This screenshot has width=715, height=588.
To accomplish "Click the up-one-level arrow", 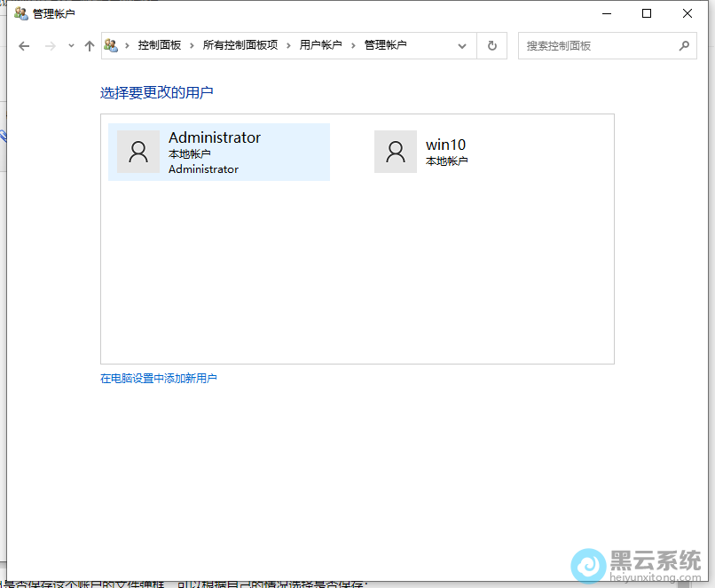I will [89, 45].
